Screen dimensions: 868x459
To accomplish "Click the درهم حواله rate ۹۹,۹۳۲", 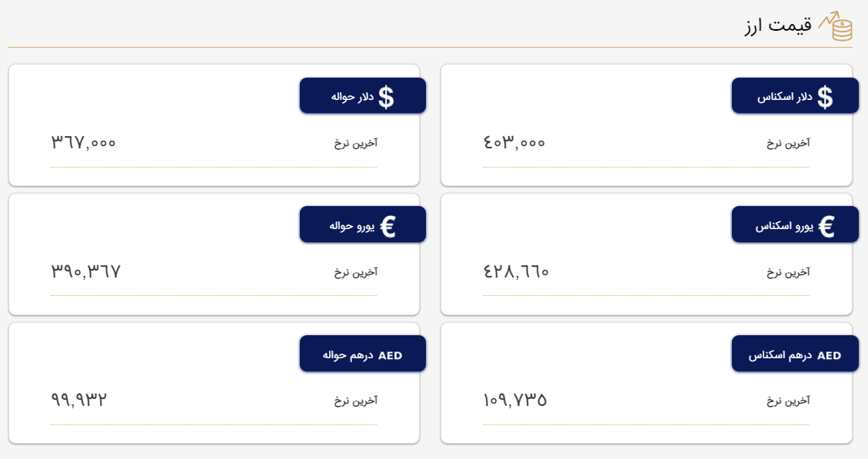I will (79, 400).
